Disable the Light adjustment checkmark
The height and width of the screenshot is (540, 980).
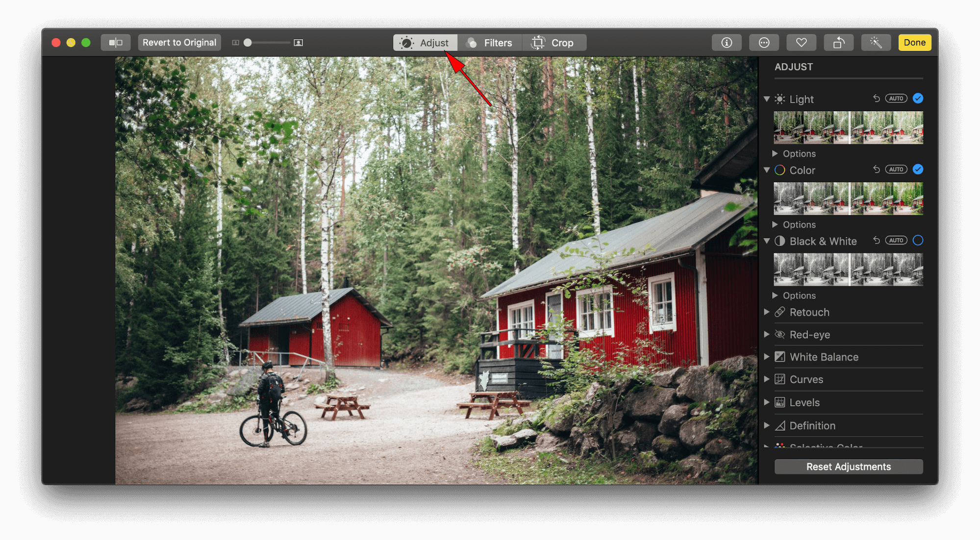coord(918,98)
